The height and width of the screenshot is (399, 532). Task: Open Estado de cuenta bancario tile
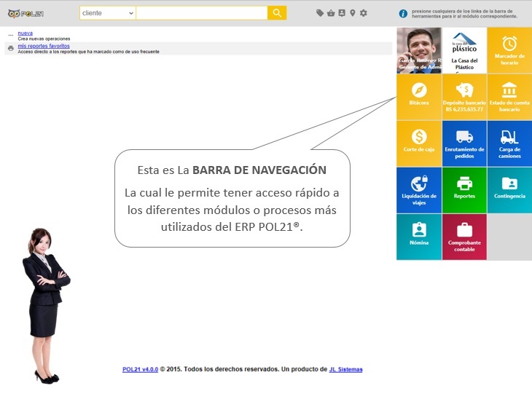(x=509, y=97)
